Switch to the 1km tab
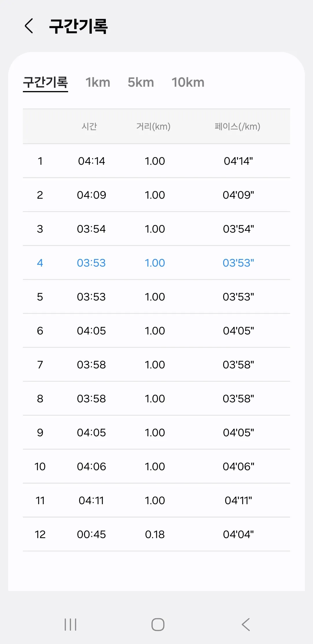This screenshot has width=313, height=644. pyautogui.click(x=98, y=82)
